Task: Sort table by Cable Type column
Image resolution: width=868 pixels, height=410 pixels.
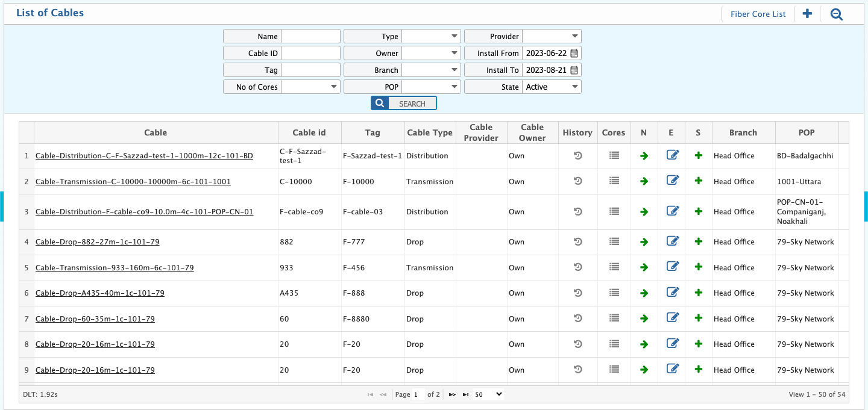Action: [x=429, y=132]
